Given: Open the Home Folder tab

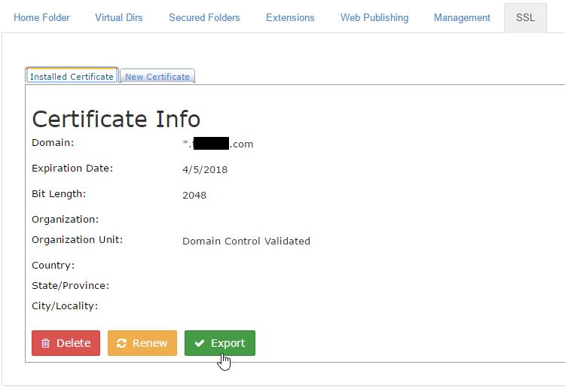Looking at the screenshot, I should pos(41,17).
